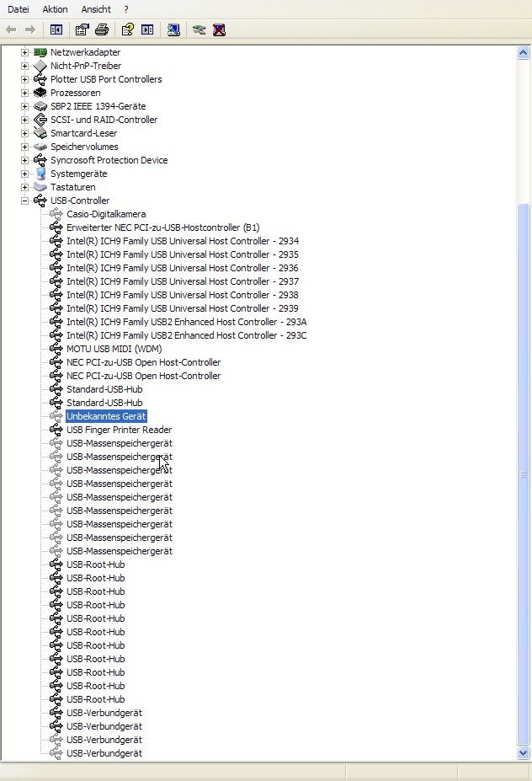
Task: Expand the Speichervolumes node
Action: point(24,147)
